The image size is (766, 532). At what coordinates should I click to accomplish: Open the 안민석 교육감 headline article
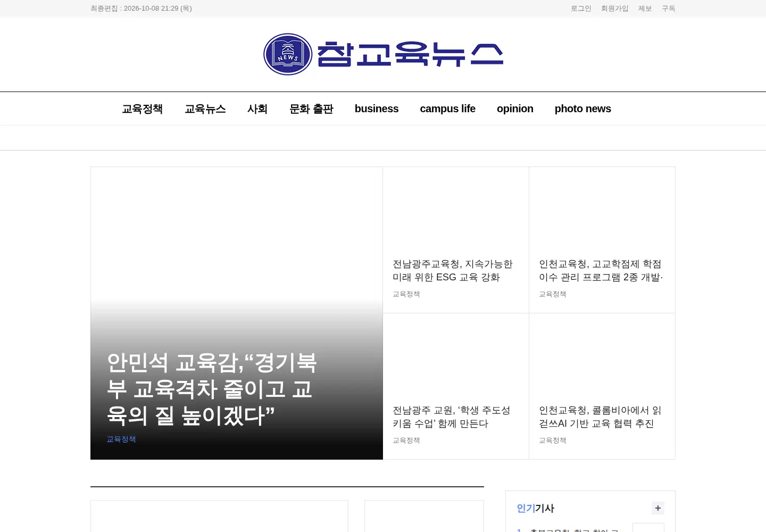point(212,389)
